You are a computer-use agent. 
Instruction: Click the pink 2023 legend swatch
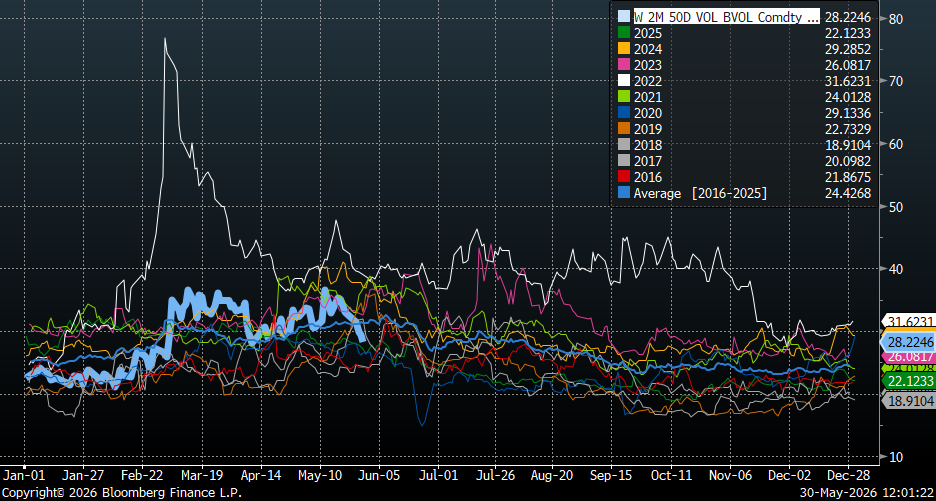point(623,65)
